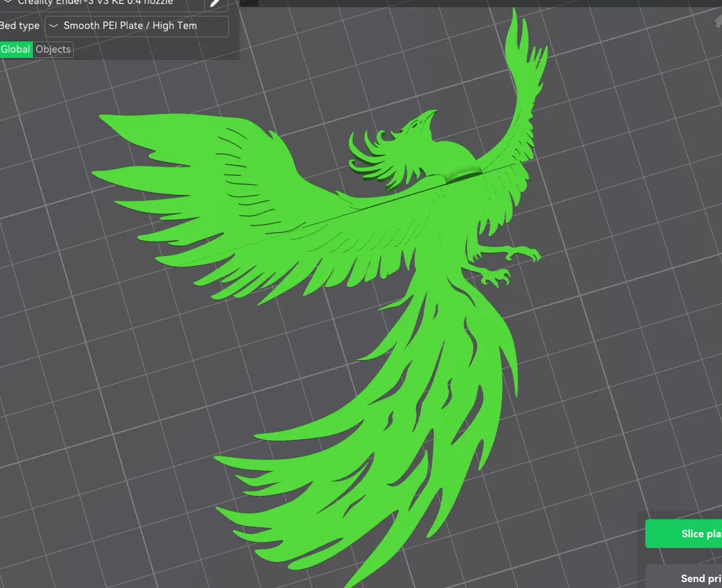Image resolution: width=722 pixels, height=588 pixels.
Task: Click the dark bar above the 3D viewport
Action: tap(461, 3)
